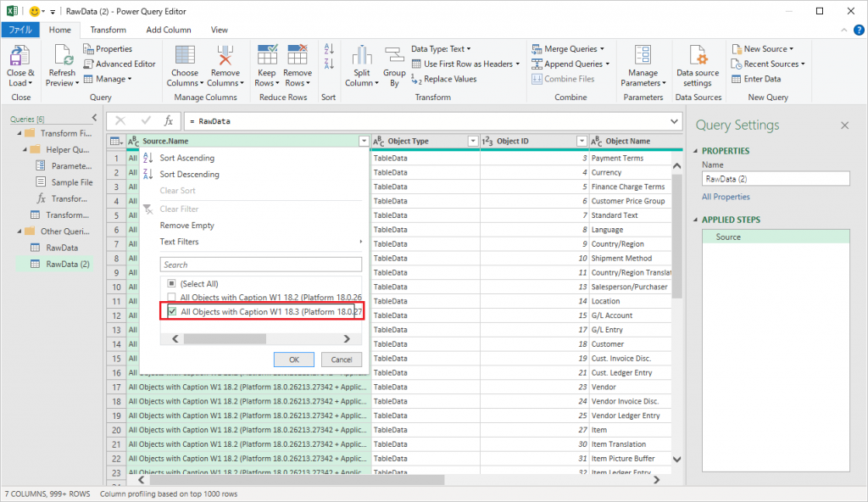Screen dimensions: 868x502
Task: Open the All Properties link
Action: 726,197
